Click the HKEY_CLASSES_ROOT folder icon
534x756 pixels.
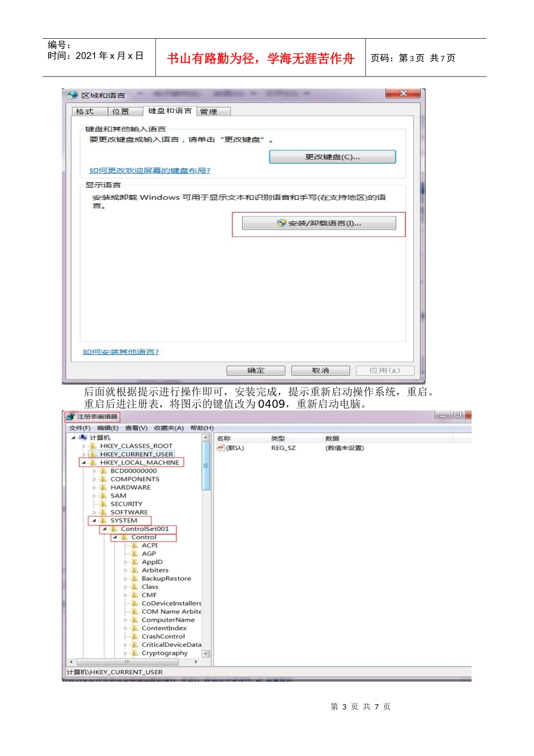tap(94, 446)
